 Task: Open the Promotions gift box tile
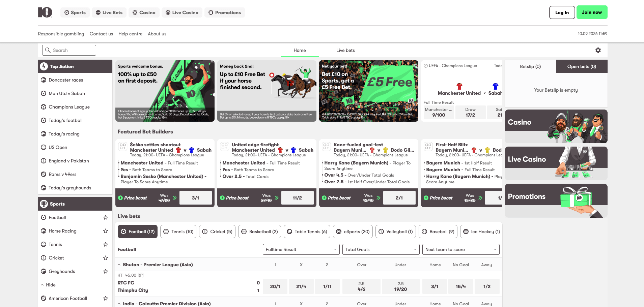556,201
